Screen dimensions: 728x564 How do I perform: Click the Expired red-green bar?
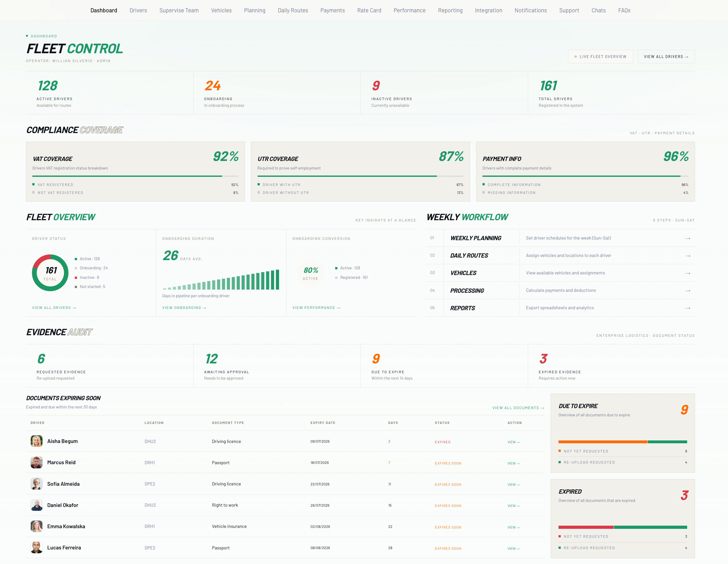click(x=623, y=527)
